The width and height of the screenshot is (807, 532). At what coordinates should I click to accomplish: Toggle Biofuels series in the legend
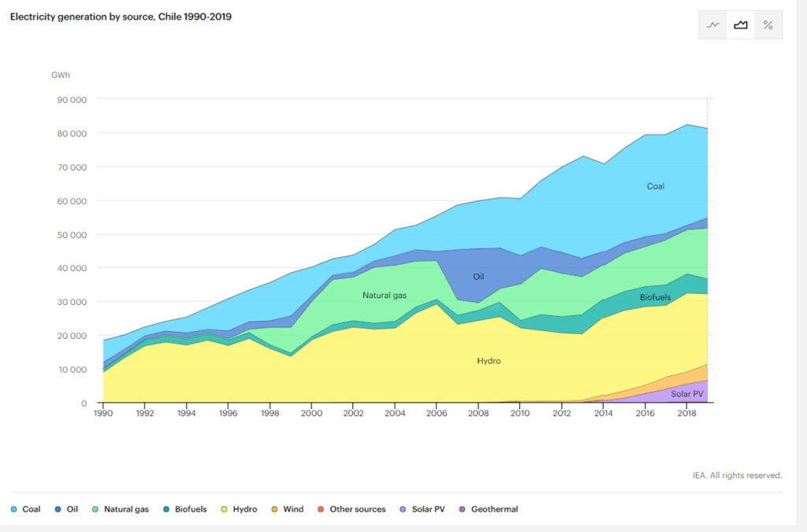(185, 509)
